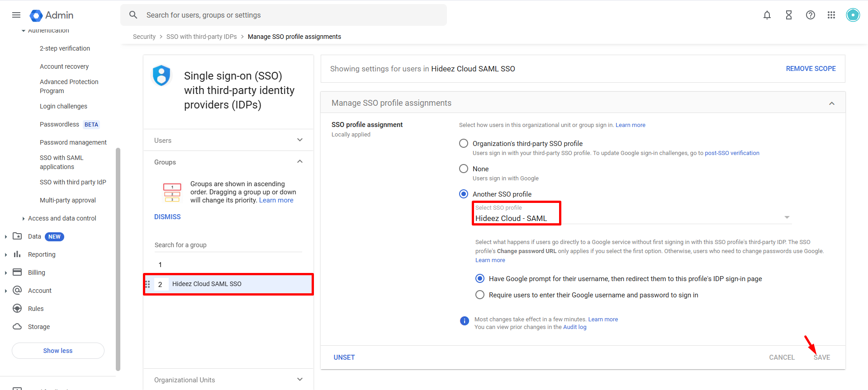Open SSO with third party IdP menu item
This screenshot has width=868, height=390.
pos(73,182)
